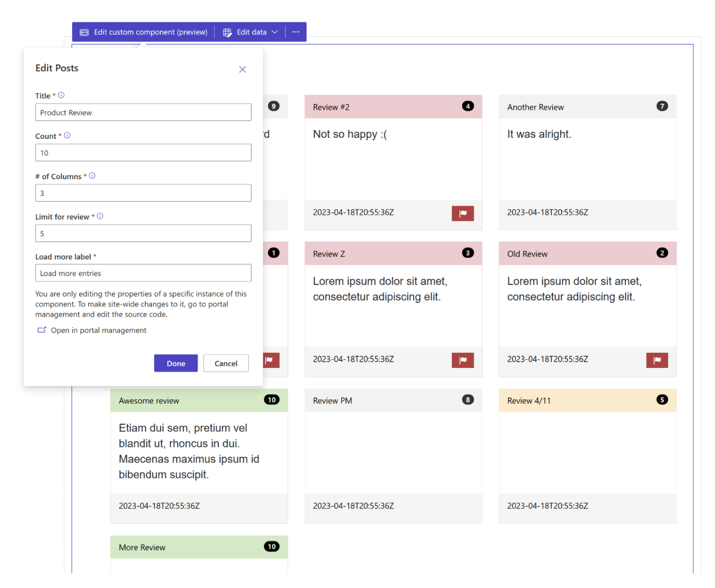Click the Review Z card title
715x588 pixels.
329,254
